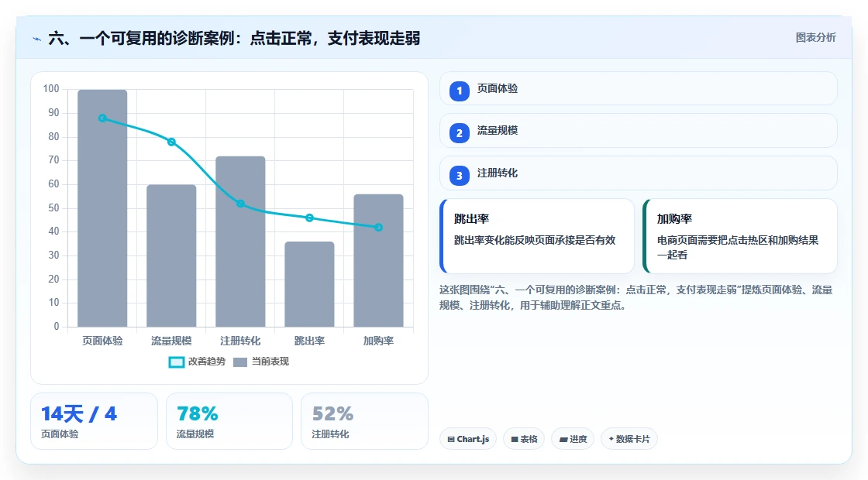This screenshot has width=868, height=480.
Task: Click the text 跳出率变化能反映页面承接是否有效
Action: click(x=535, y=241)
